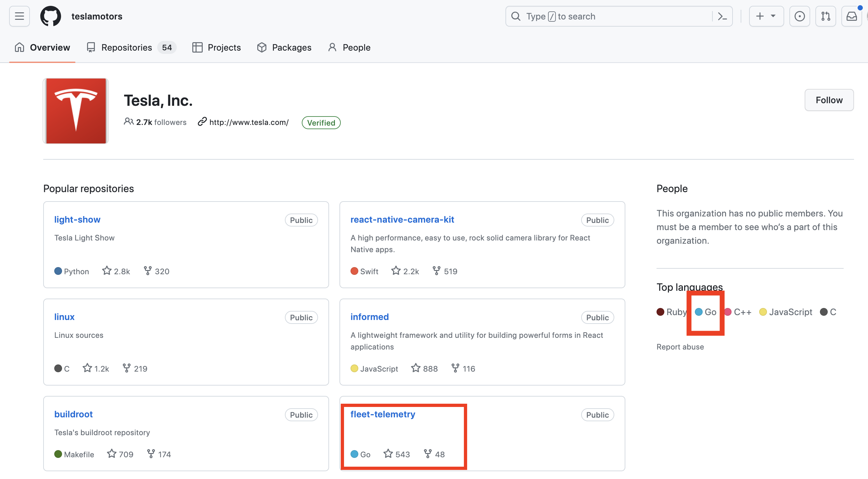The height and width of the screenshot is (479, 868).
Task: Click the Repositories count badge 54
Action: click(167, 47)
